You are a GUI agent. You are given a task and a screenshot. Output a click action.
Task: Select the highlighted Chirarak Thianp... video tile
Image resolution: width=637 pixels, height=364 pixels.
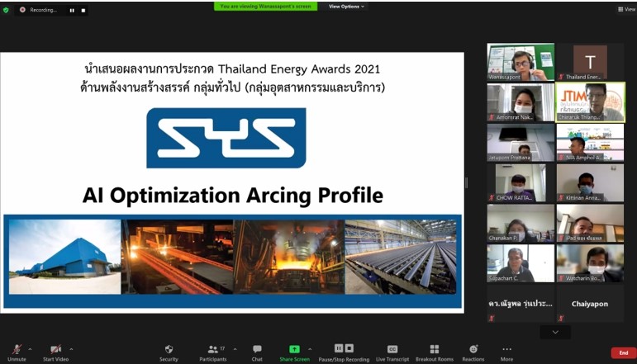[590, 102]
